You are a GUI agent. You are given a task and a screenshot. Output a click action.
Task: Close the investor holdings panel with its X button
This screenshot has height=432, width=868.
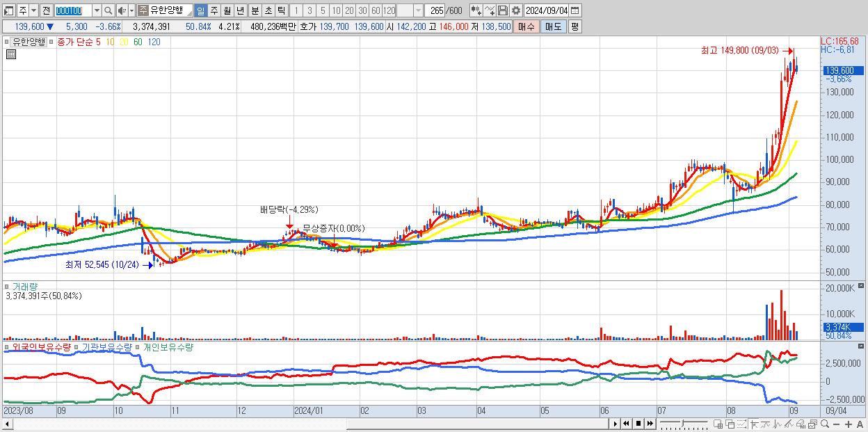(x=862, y=346)
